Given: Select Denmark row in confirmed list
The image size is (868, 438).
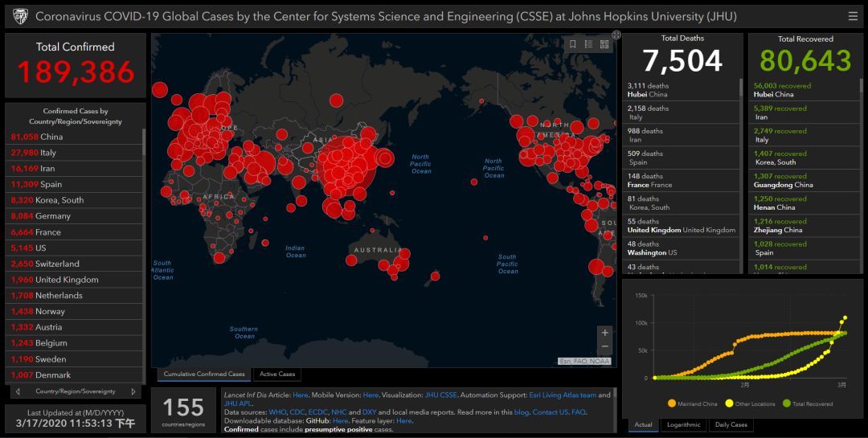Looking at the screenshot, I should pos(76,375).
